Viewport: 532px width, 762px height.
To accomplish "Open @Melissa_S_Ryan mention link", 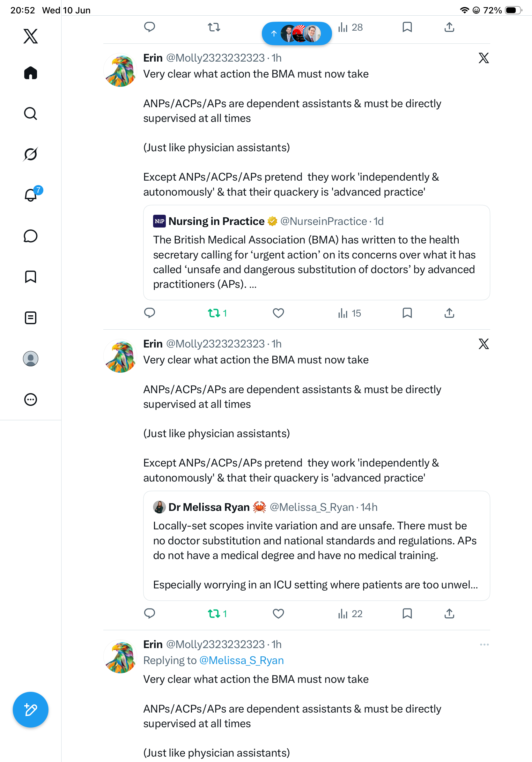I will click(241, 661).
